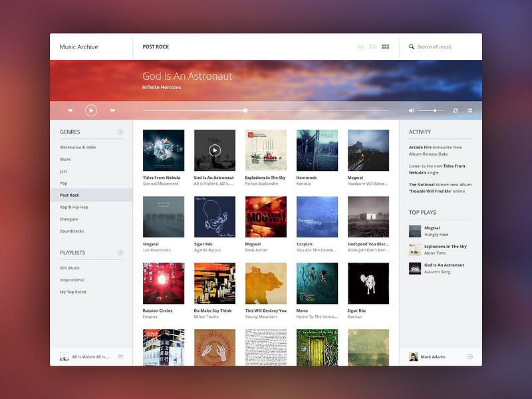Select the Blues genre
Screen dimensions: 532x399
click(65, 159)
